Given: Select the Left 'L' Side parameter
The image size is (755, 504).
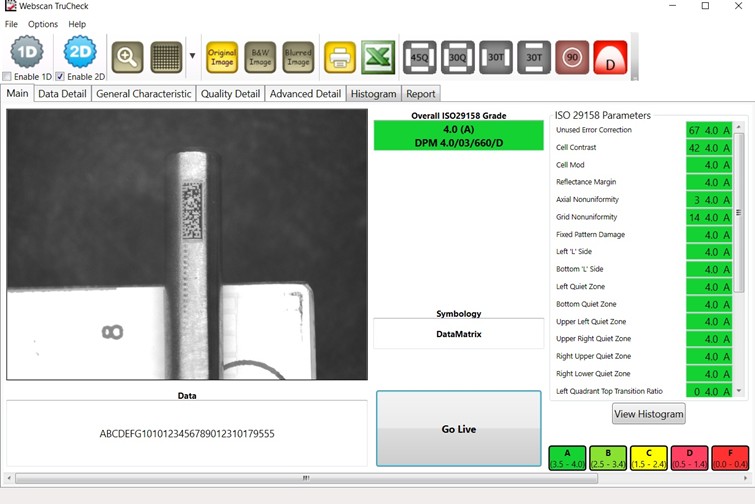Looking at the screenshot, I should click(x=643, y=252).
